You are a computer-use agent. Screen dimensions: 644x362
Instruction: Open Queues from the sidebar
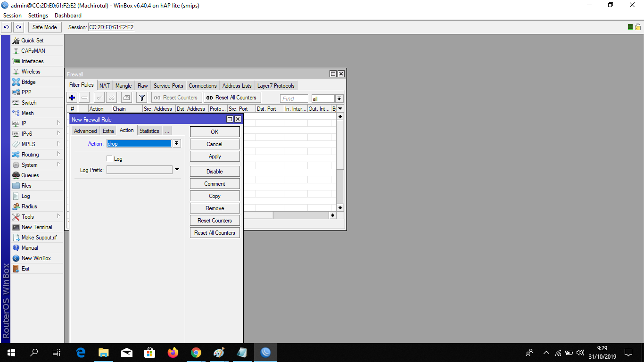37,175
